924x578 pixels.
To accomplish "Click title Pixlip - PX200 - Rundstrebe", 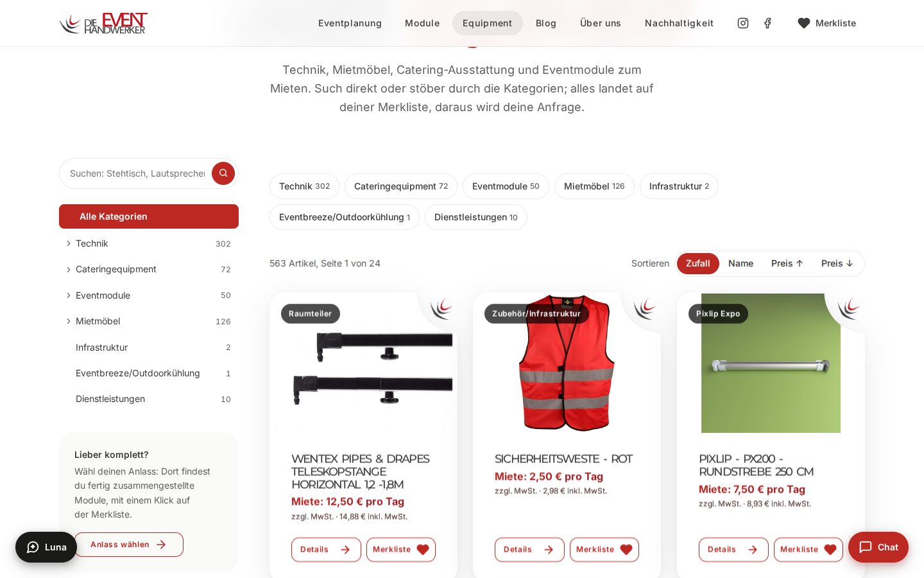I will click(x=757, y=465).
